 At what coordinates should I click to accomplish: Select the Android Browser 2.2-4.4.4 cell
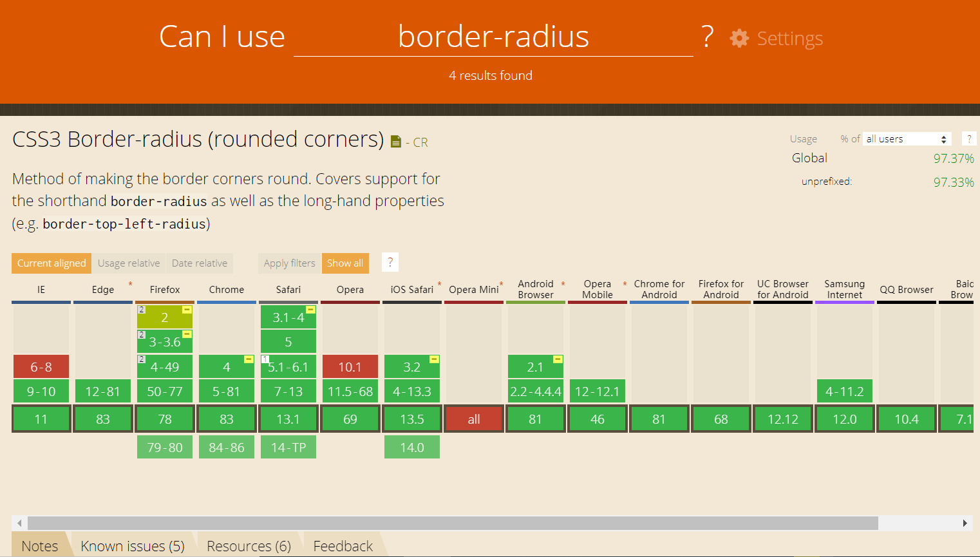pos(536,392)
